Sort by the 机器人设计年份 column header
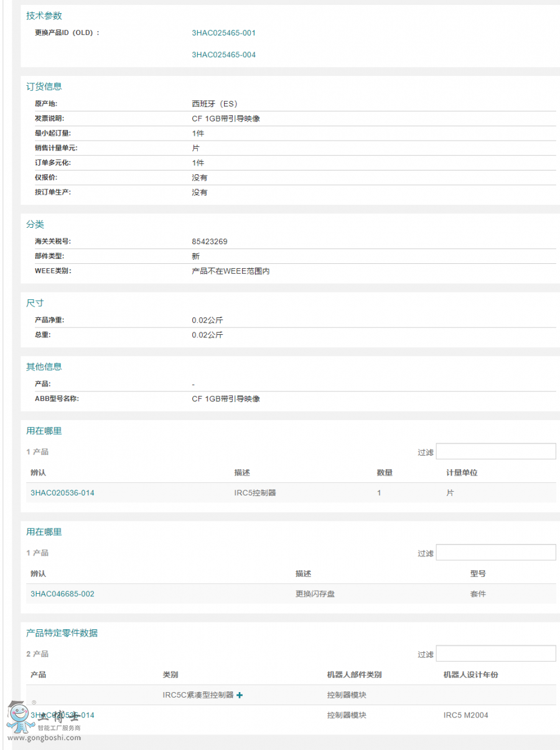 pos(470,675)
